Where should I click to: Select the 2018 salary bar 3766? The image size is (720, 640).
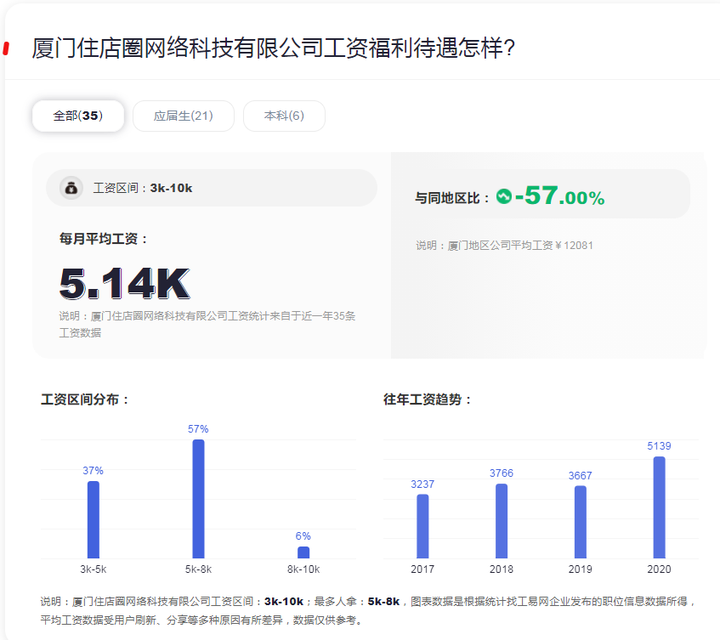pyautogui.click(x=501, y=521)
